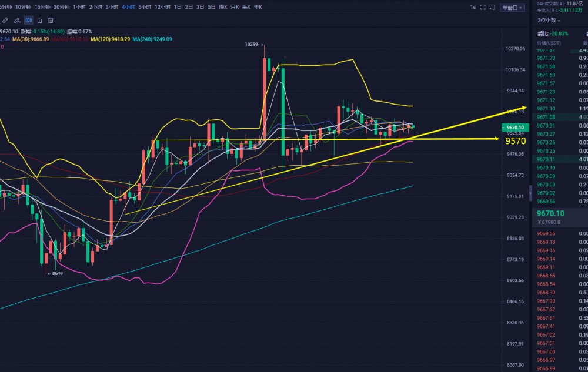Toggle the MA(30) moving average label

click(x=32, y=39)
